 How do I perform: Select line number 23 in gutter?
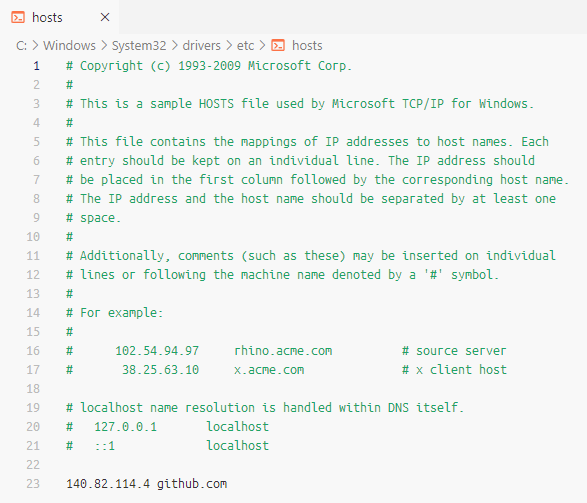[33, 484]
